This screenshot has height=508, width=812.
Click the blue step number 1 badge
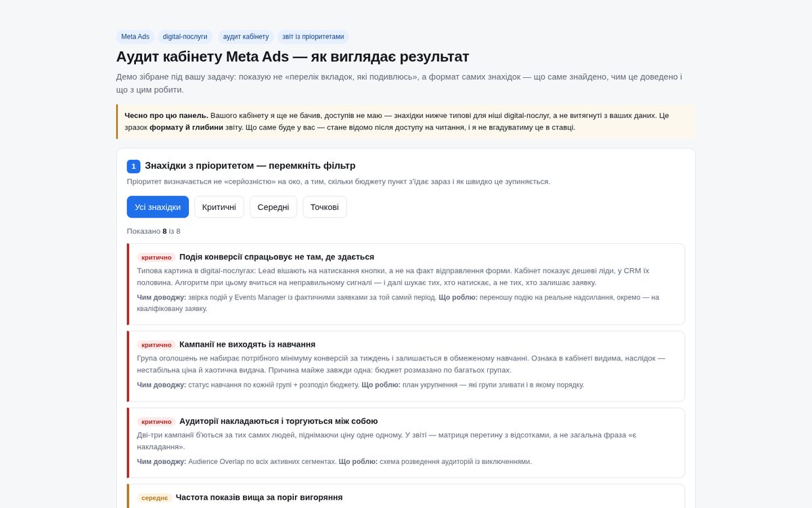pyautogui.click(x=133, y=167)
